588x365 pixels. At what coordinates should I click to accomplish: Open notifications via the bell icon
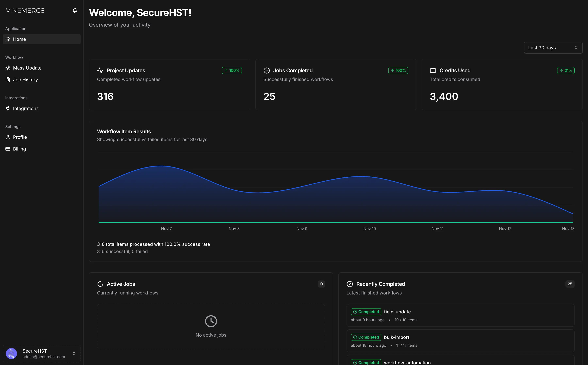coord(75,10)
